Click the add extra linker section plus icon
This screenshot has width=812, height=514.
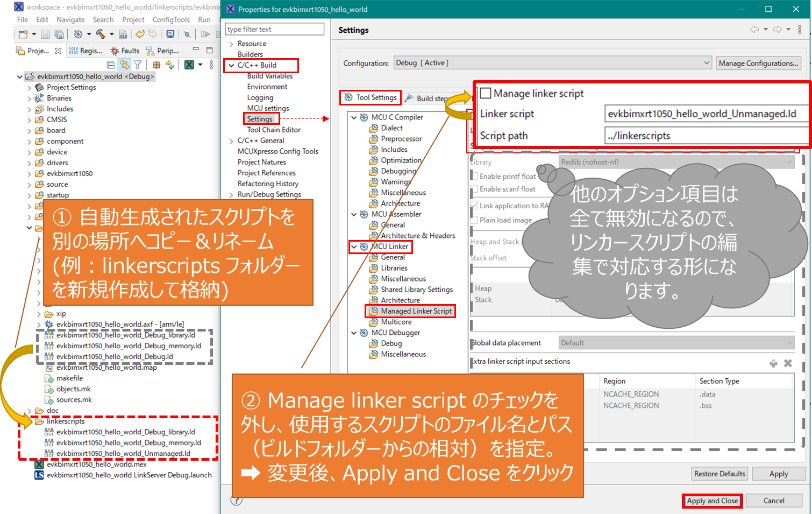coord(773,363)
